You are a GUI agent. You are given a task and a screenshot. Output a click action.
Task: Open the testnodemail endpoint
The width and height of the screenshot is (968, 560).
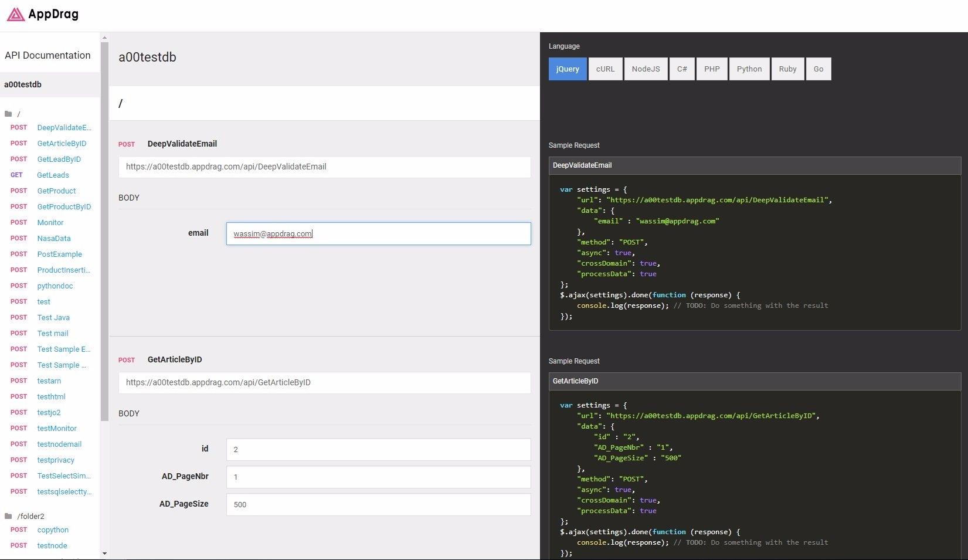pos(59,444)
